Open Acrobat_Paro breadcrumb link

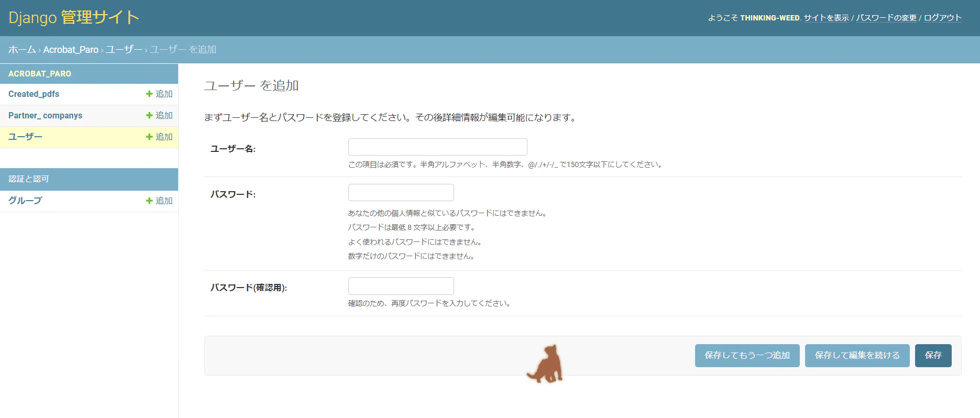(x=71, y=50)
